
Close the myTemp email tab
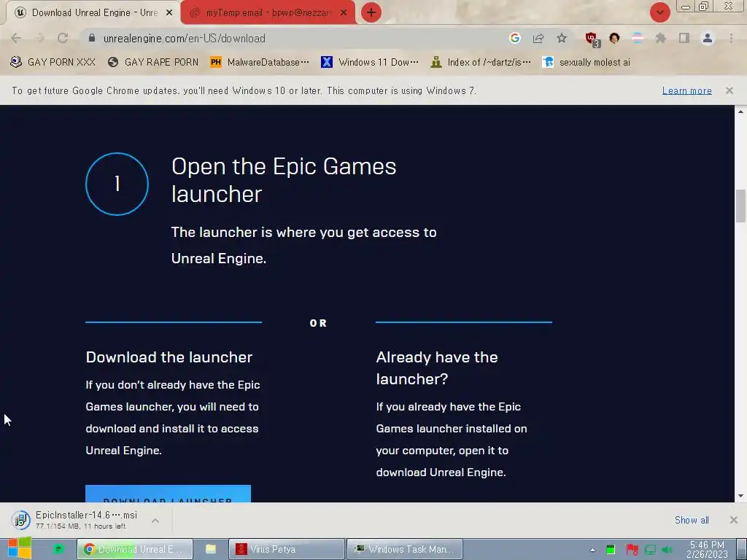tap(344, 13)
